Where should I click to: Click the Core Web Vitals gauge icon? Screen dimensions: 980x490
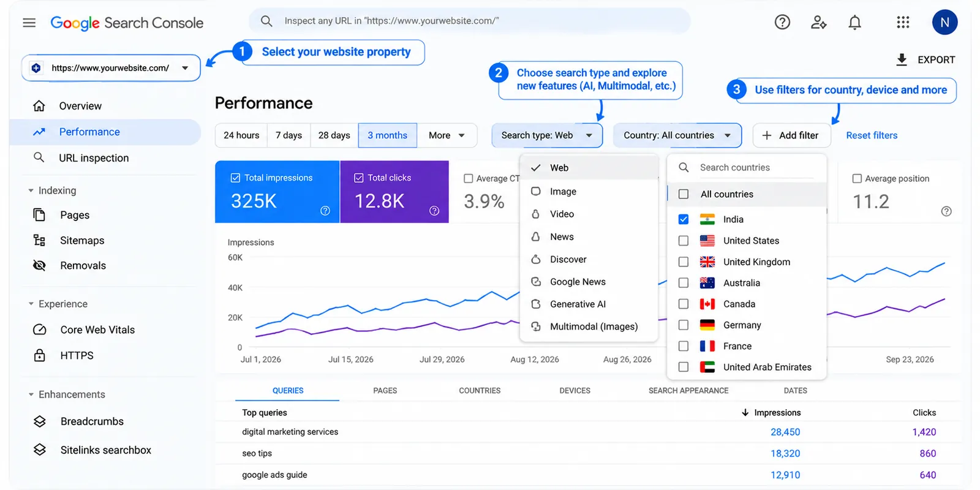(x=39, y=330)
